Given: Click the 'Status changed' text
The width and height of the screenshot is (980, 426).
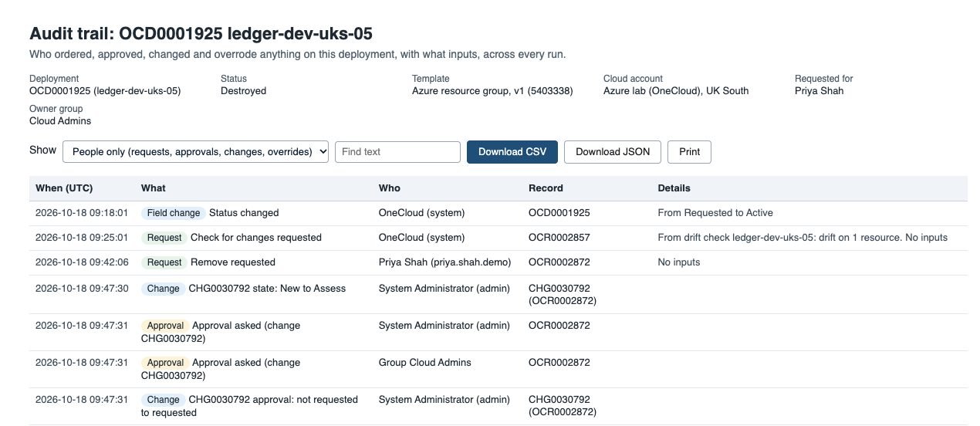Looking at the screenshot, I should tap(244, 213).
